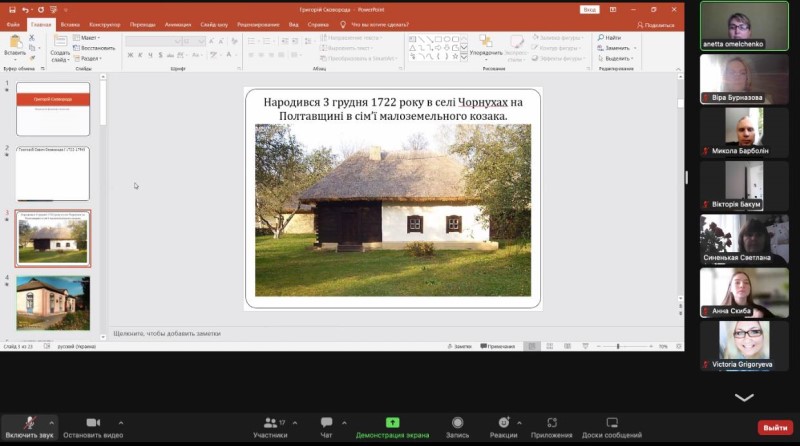
Task: Open Реакции reactions picker
Action: pyautogui.click(x=503, y=428)
